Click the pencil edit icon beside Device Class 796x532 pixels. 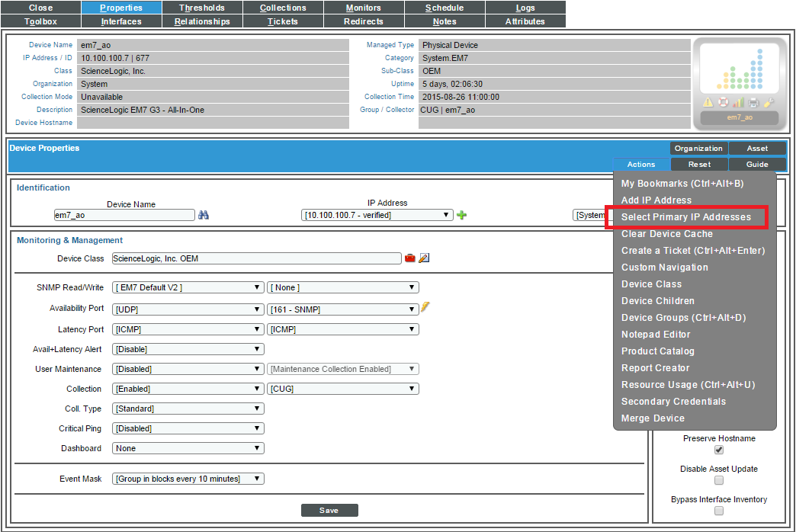425,258
